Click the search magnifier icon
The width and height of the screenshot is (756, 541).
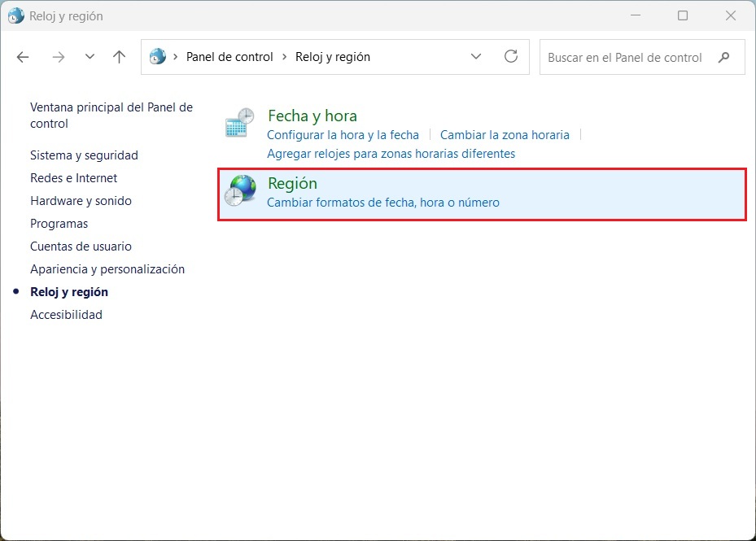723,57
